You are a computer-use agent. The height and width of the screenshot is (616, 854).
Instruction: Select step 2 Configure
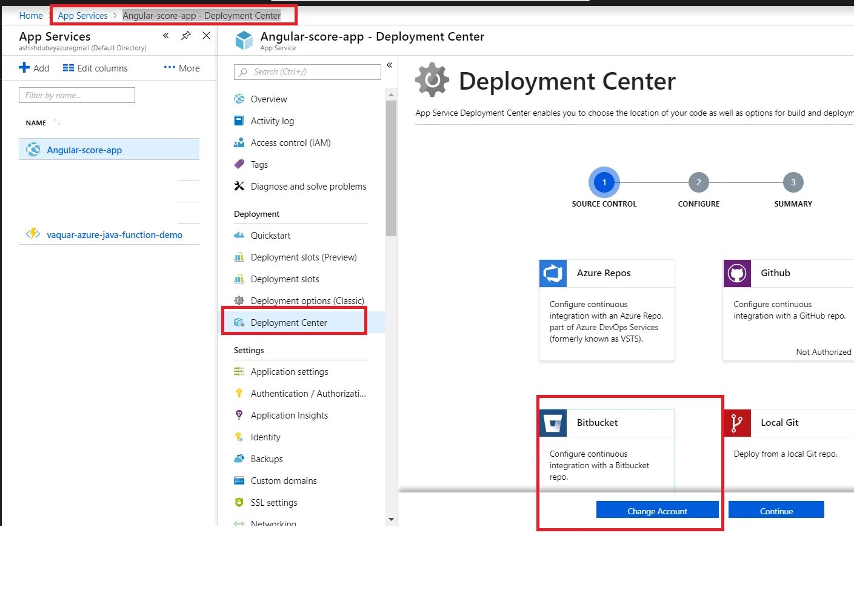698,182
